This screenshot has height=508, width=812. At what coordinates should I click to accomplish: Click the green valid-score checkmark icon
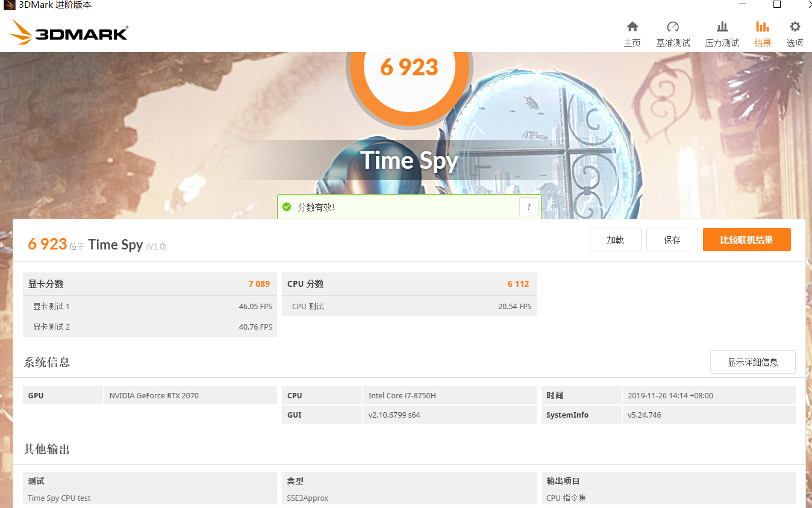point(287,207)
